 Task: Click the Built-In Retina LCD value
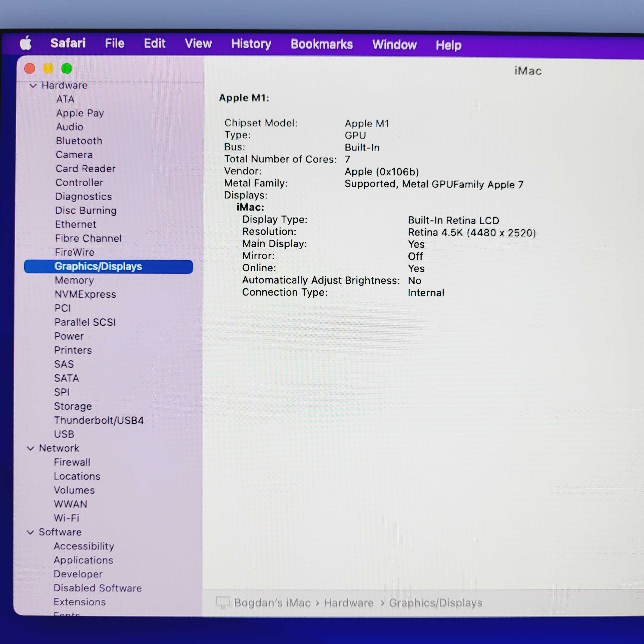coord(453,221)
